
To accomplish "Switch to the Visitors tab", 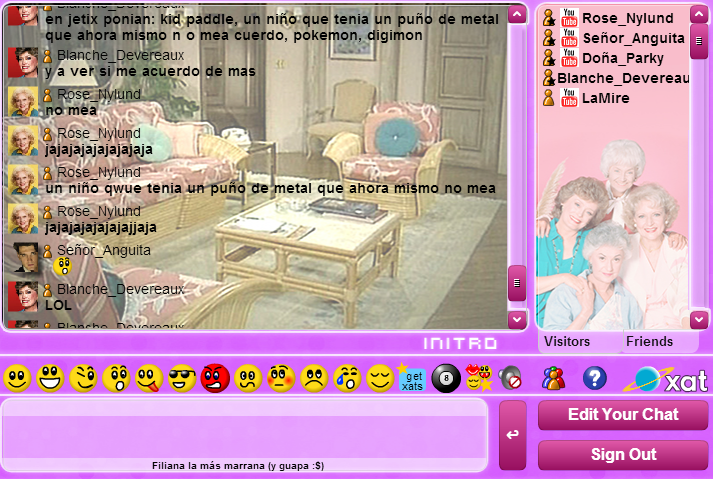I will (x=567, y=342).
